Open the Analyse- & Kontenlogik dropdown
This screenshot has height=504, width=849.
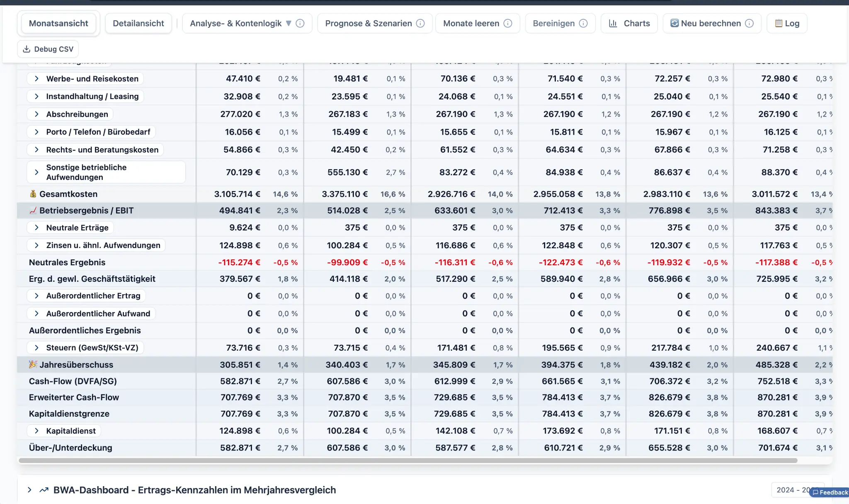point(289,23)
